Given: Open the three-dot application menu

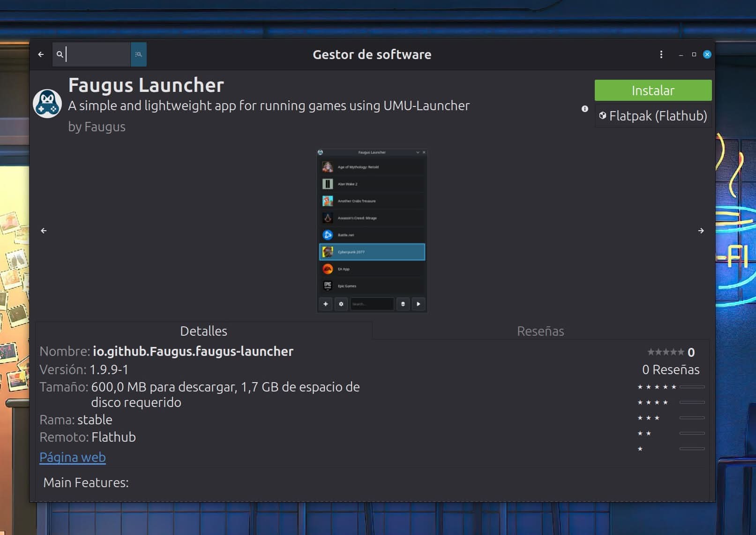Looking at the screenshot, I should tap(661, 54).
